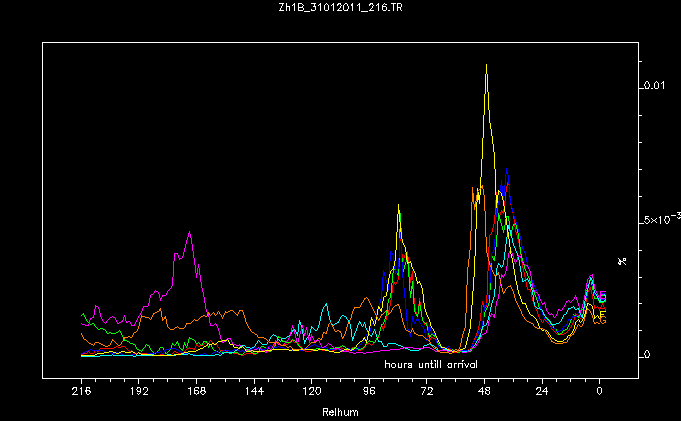Click the magenta peak near 168 hours
The height and width of the screenshot is (421, 681).
click(189, 233)
